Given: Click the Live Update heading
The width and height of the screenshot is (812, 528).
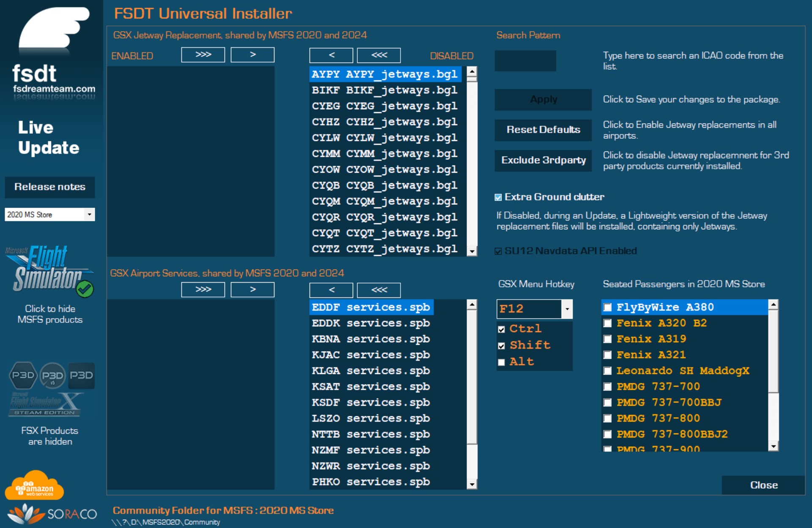Looking at the screenshot, I should [x=48, y=138].
